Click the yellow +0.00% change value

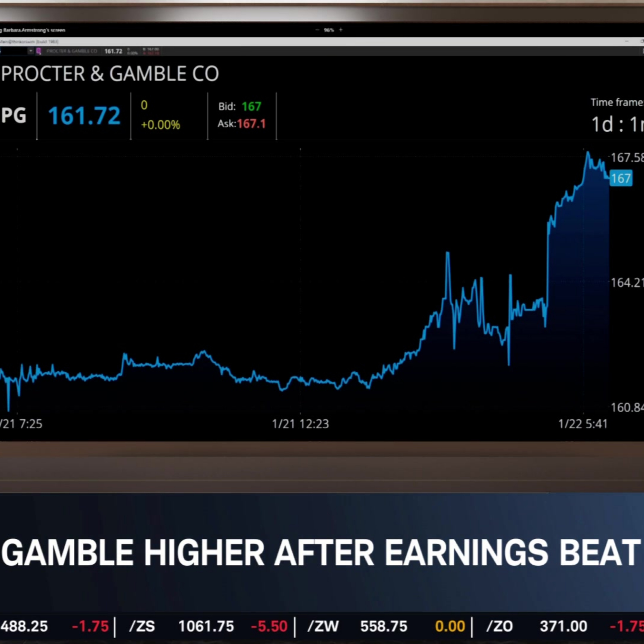click(160, 125)
